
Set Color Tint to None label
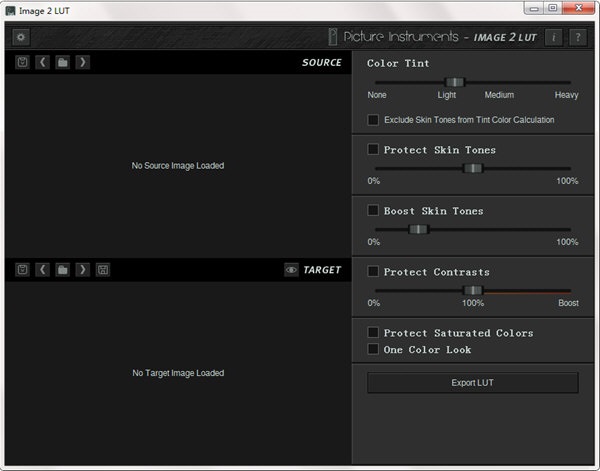[x=377, y=95]
